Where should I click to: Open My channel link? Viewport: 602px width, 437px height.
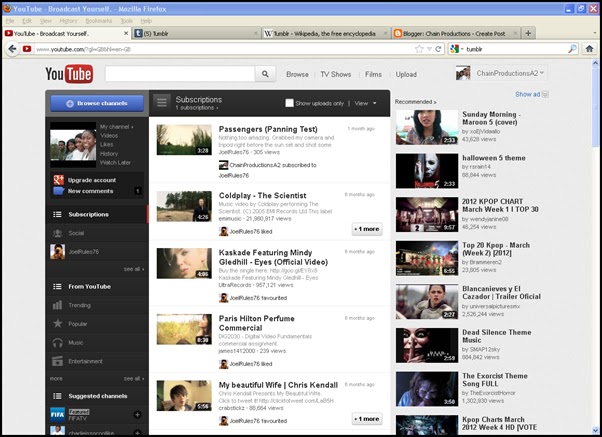116,127
